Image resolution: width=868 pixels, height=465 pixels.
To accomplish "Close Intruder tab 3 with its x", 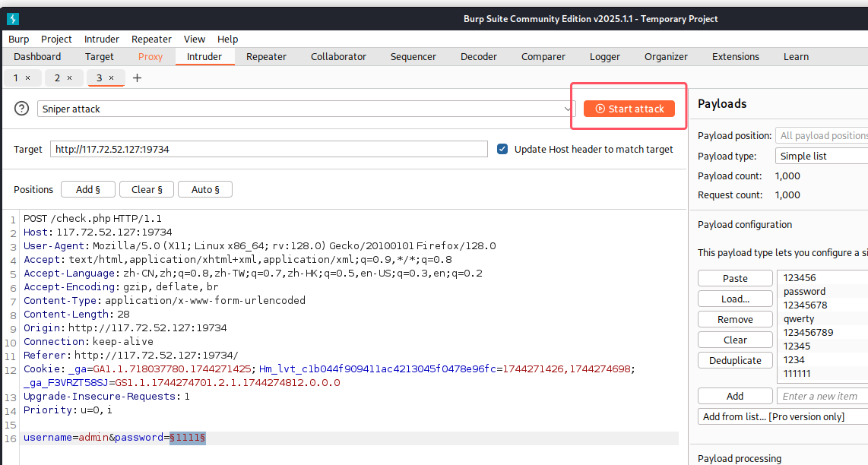I will [x=111, y=78].
